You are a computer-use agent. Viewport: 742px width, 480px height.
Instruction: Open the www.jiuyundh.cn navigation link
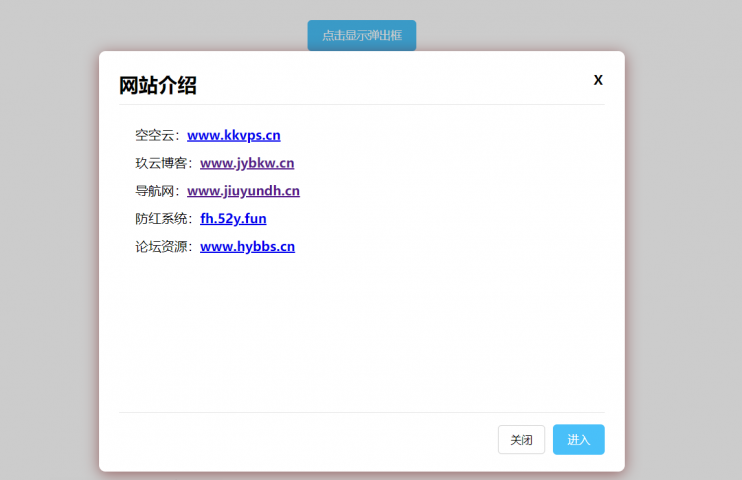243,191
